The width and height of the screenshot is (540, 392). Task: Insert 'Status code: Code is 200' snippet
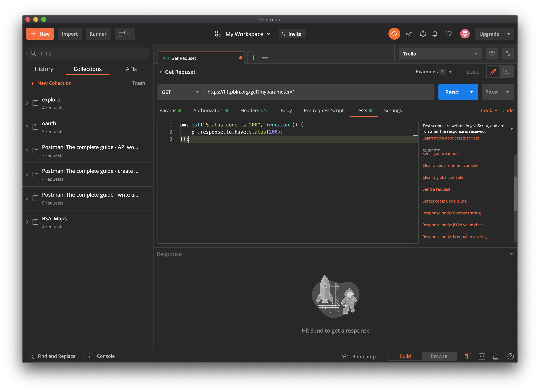[445, 201]
